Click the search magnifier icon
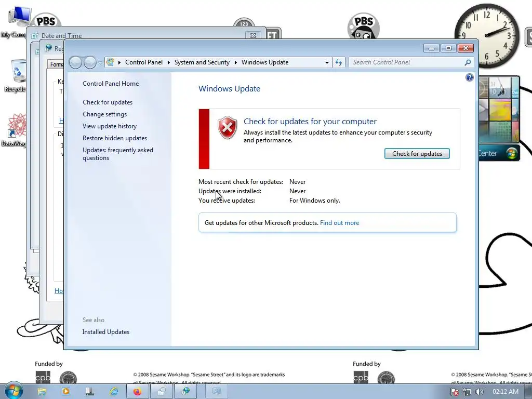This screenshot has width=532, height=399. 468,62
